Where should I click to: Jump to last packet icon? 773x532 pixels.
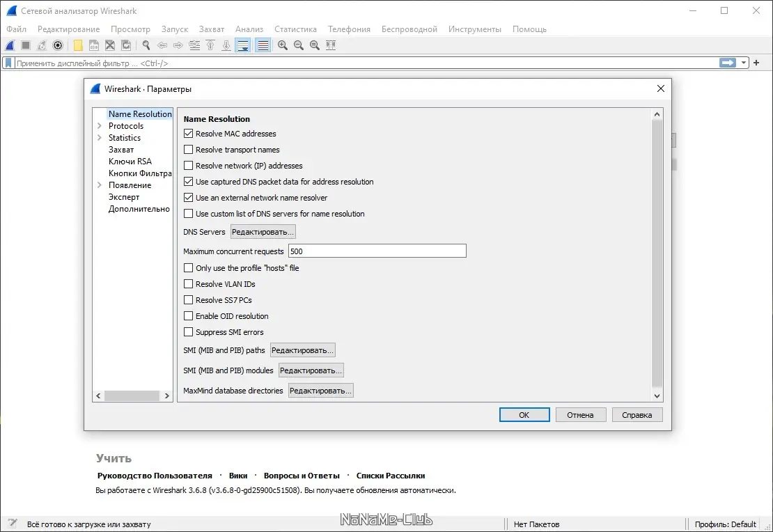226,45
